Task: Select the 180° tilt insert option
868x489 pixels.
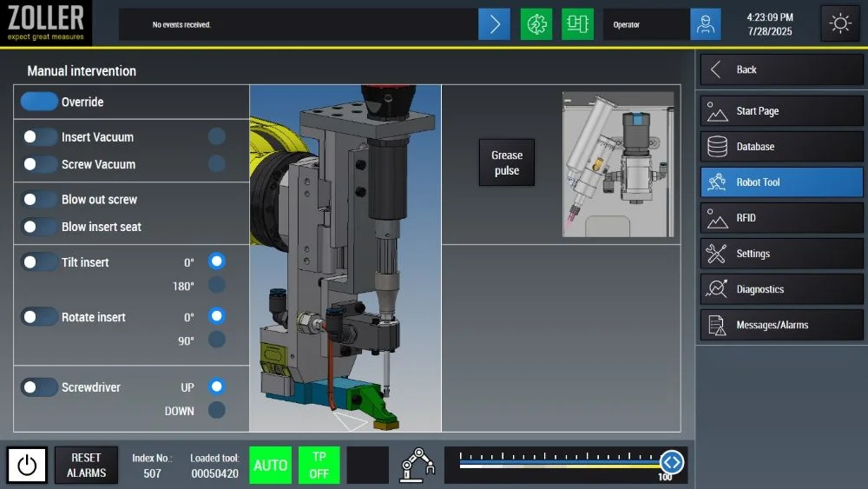Action: 217,286
